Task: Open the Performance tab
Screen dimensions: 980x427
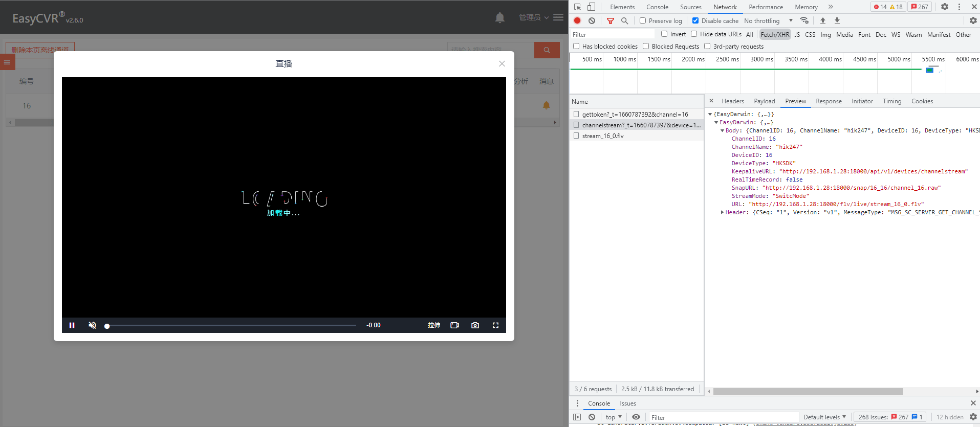Action: coord(766,7)
